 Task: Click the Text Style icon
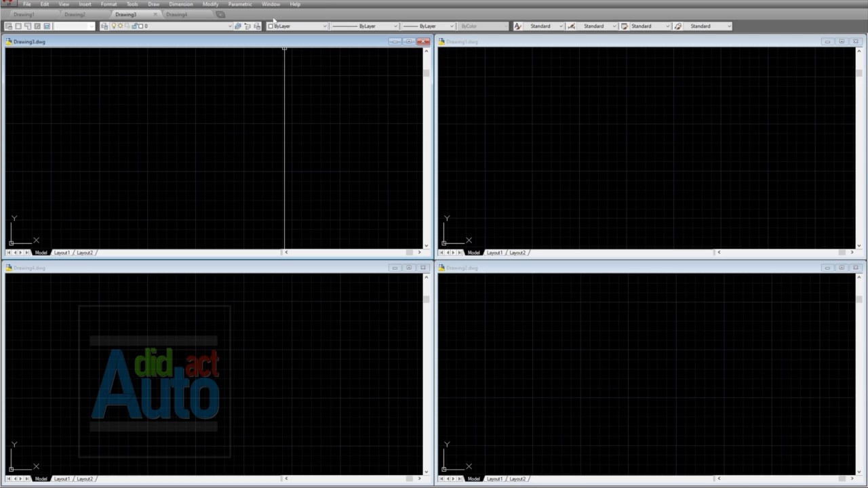pos(518,26)
